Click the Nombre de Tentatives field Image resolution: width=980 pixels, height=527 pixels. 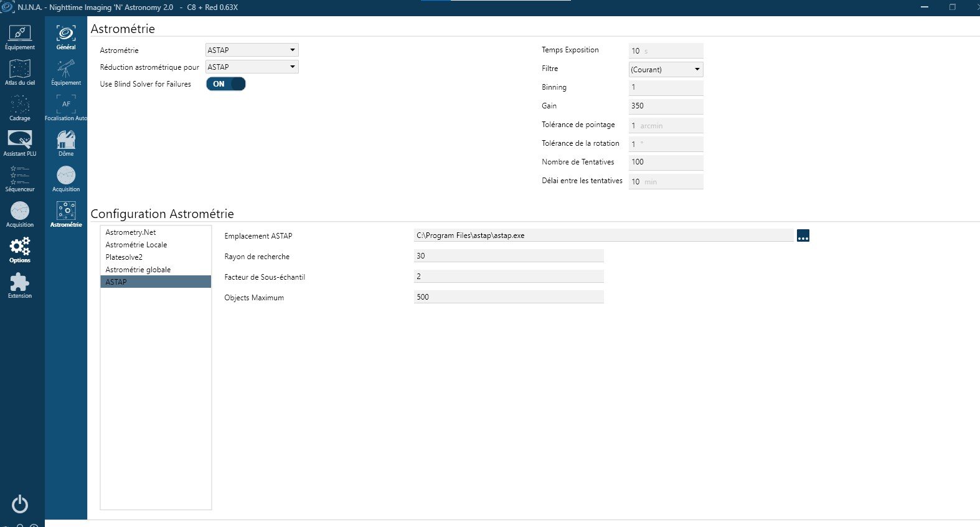666,162
